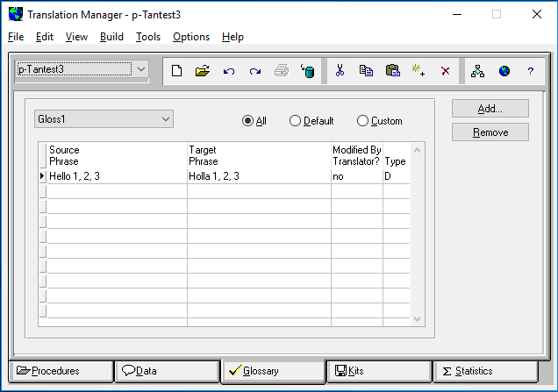This screenshot has height=392, width=558.
Task: Minimize the Translation Manager window
Action: click(457, 14)
